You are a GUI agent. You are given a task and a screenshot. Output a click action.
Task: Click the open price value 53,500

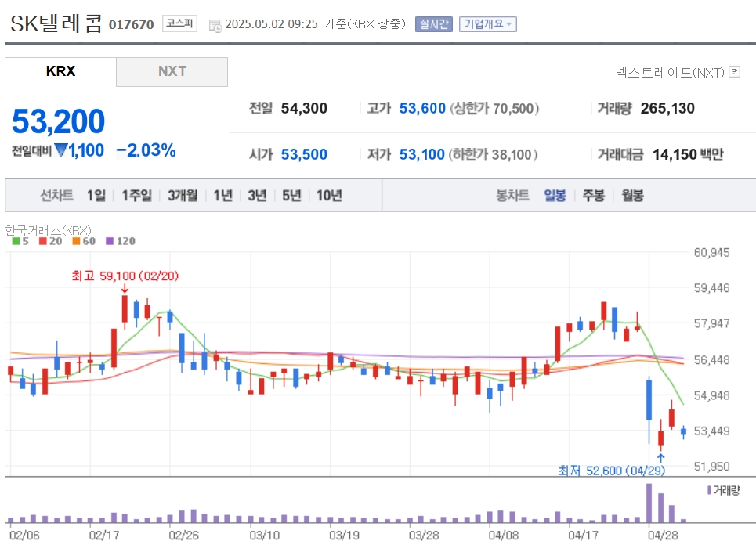point(304,154)
